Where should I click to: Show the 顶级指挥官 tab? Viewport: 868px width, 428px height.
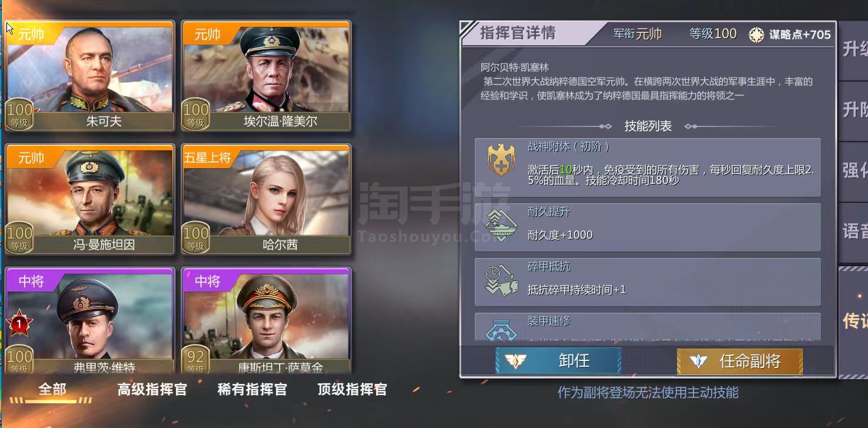click(352, 389)
